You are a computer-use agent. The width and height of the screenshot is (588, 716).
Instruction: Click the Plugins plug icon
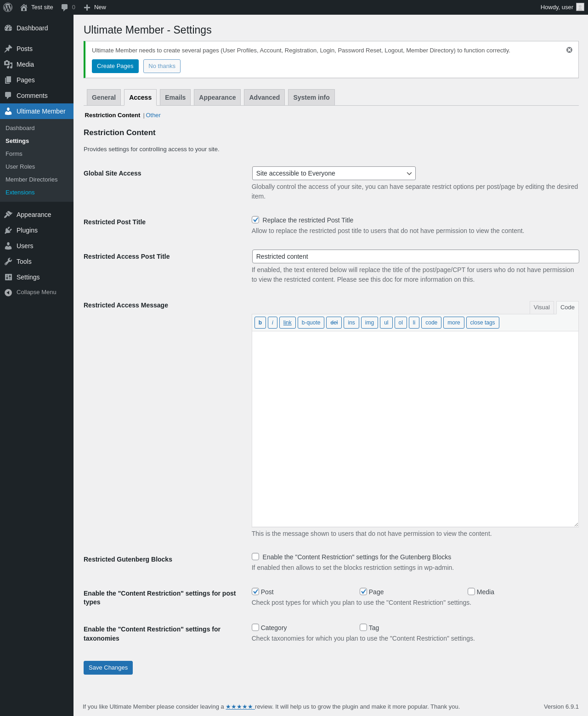(x=8, y=230)
